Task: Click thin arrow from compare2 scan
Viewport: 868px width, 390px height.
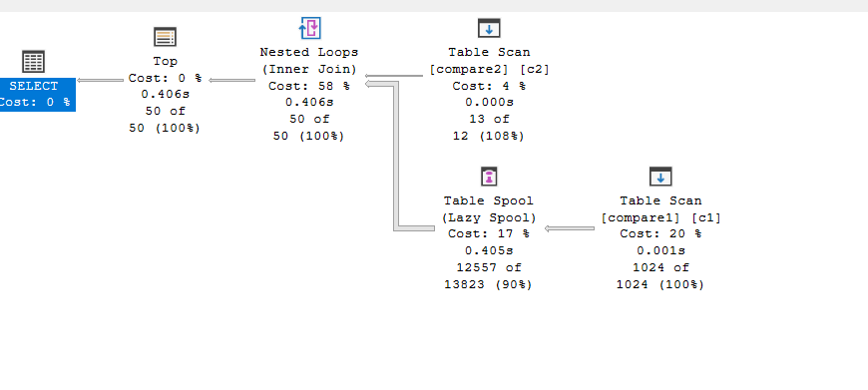Action: coord(394,76)
